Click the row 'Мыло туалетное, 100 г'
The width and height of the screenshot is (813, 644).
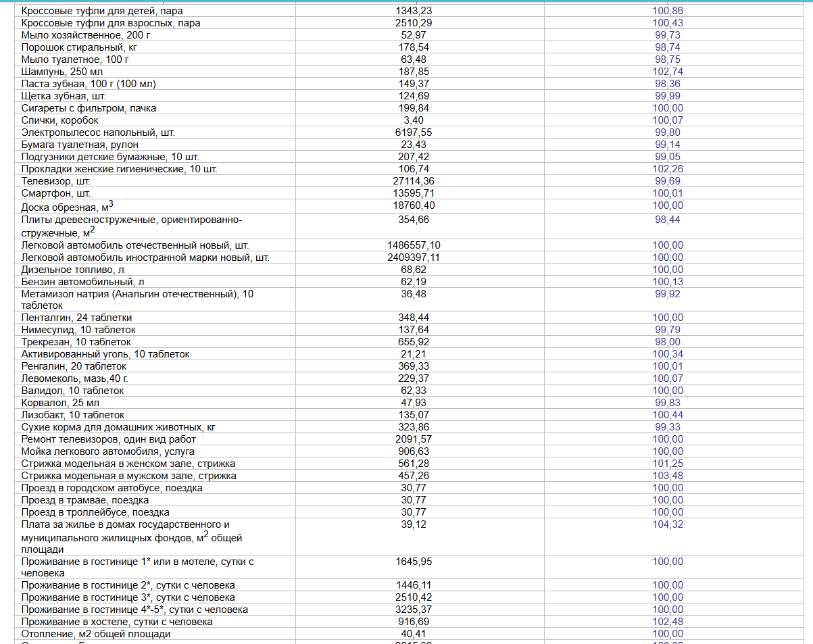75,59
